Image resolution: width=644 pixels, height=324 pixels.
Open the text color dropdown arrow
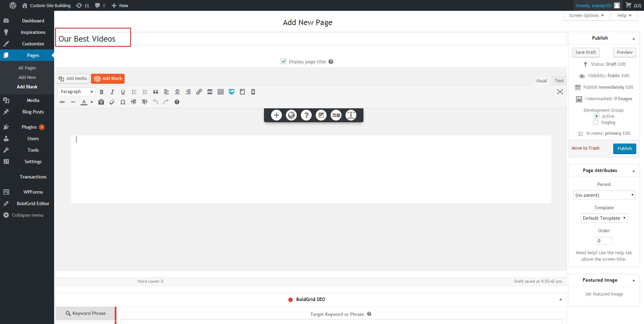(92, 102)
